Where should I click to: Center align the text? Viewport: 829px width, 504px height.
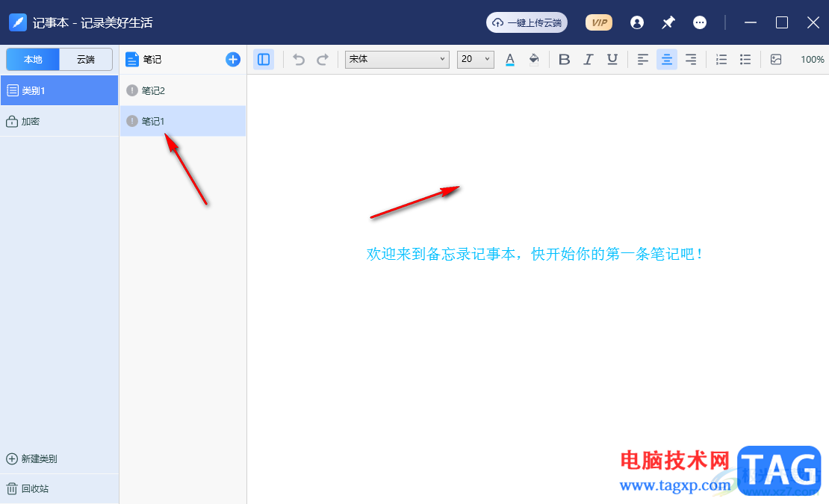pos(667,59)
